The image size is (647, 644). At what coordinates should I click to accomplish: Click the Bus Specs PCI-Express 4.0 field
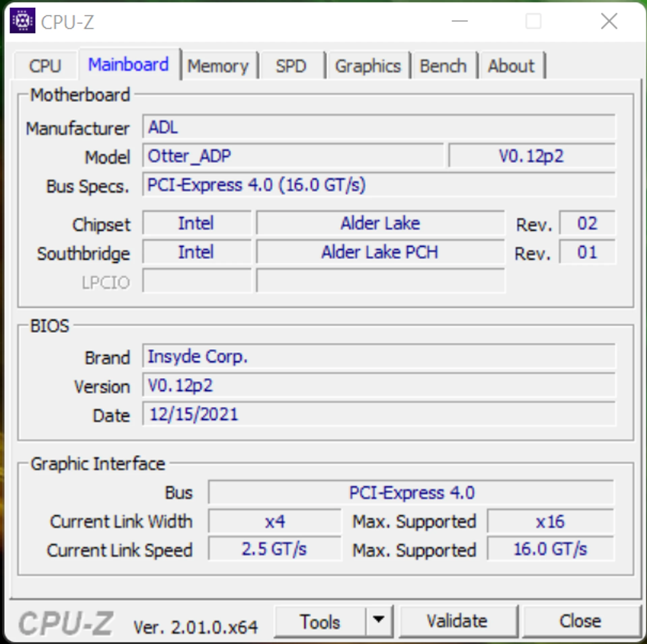(x=379, y=184)
